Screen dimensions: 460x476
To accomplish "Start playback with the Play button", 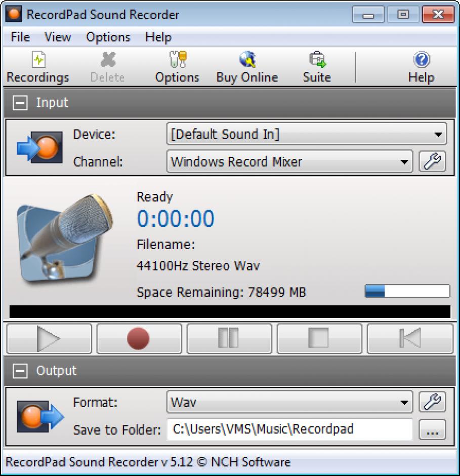I will pyautogui.click(x=49, y=338).
